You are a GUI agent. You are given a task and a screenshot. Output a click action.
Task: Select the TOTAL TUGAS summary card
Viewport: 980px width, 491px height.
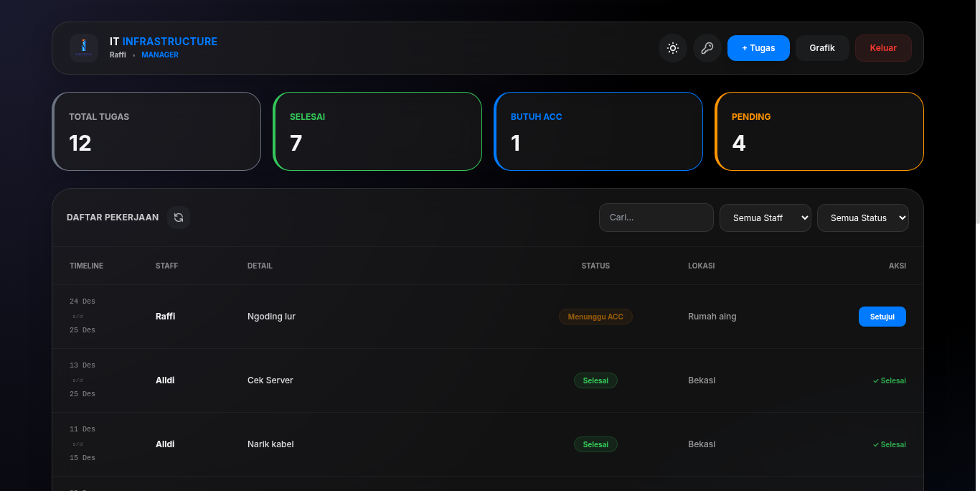click(x=156, y=131)
